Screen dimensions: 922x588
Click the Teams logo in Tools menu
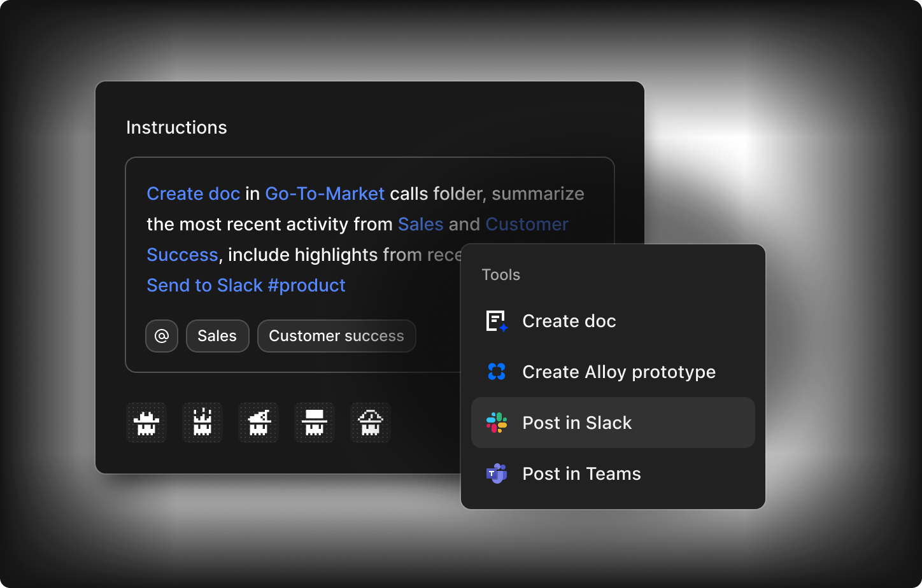497,473
